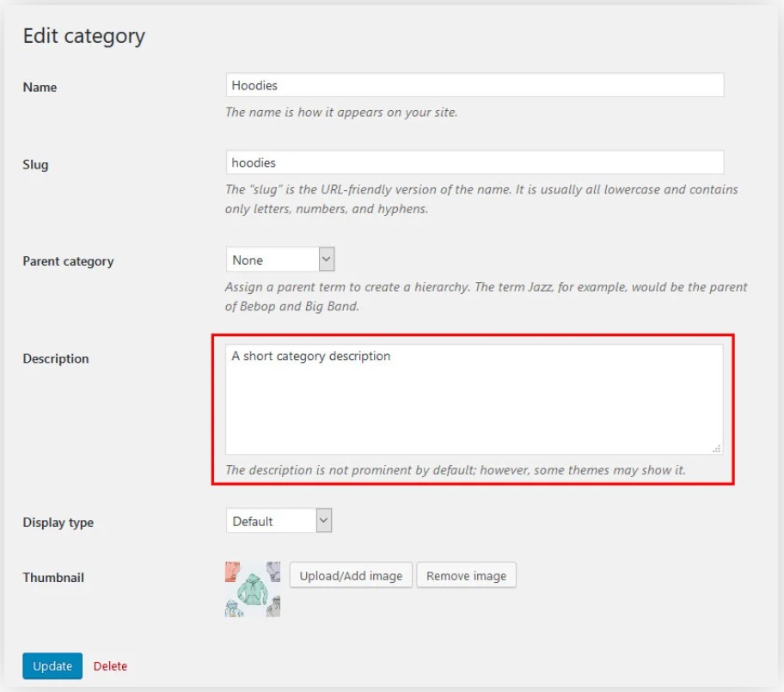Click the Thumbnail label
This screenshot has height=692, width=784.
[x=53, y=578]
